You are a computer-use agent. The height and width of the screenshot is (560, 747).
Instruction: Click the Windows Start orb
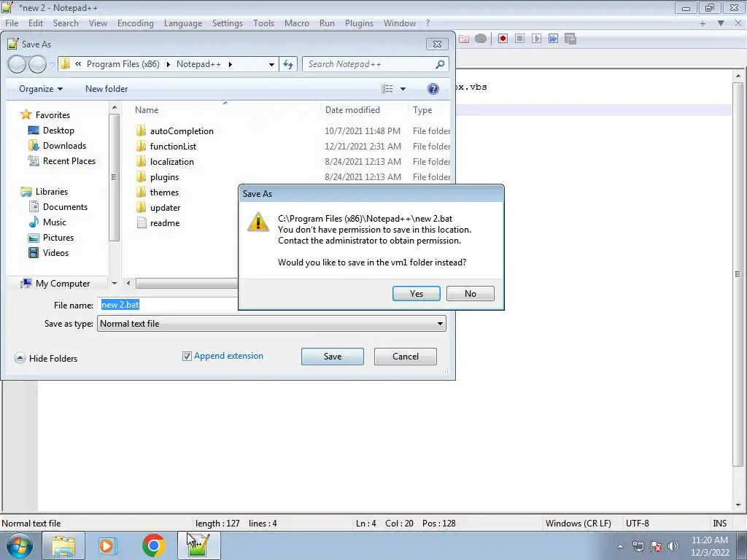(20, 545)
